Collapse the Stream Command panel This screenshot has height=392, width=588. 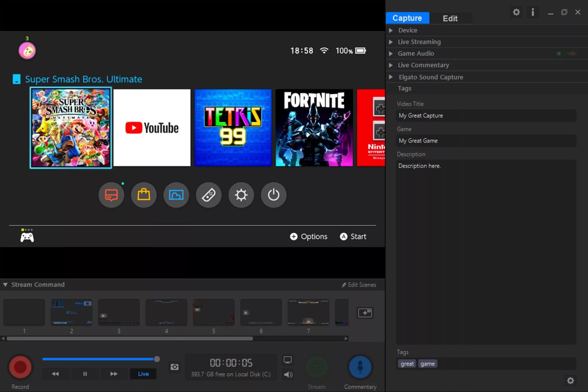(5, 285)
